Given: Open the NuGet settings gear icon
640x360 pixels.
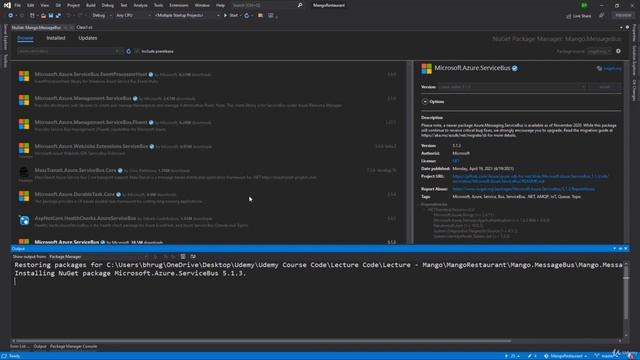Looking at the screenshot, I should (618, 51).
